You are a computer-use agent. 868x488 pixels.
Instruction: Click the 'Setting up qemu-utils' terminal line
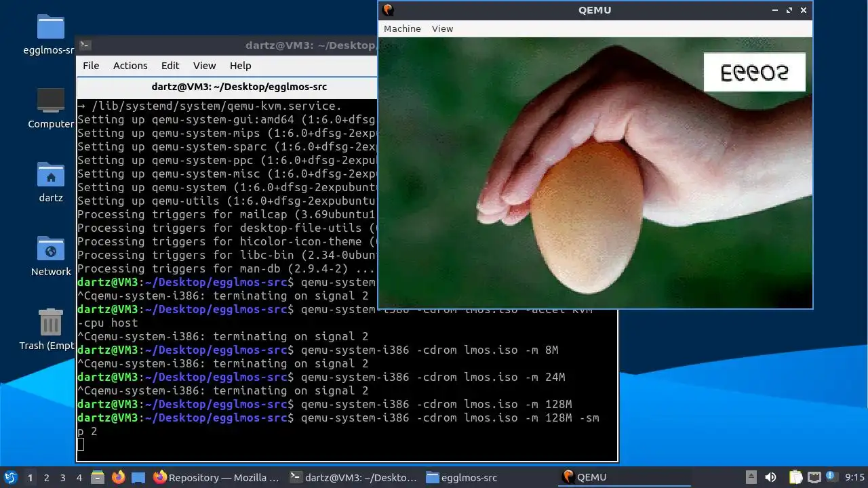[x=226, y=201]
